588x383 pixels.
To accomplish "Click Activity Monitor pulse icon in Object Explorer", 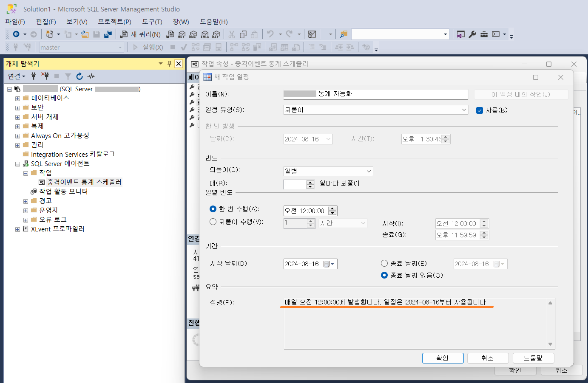I will 91,76.
